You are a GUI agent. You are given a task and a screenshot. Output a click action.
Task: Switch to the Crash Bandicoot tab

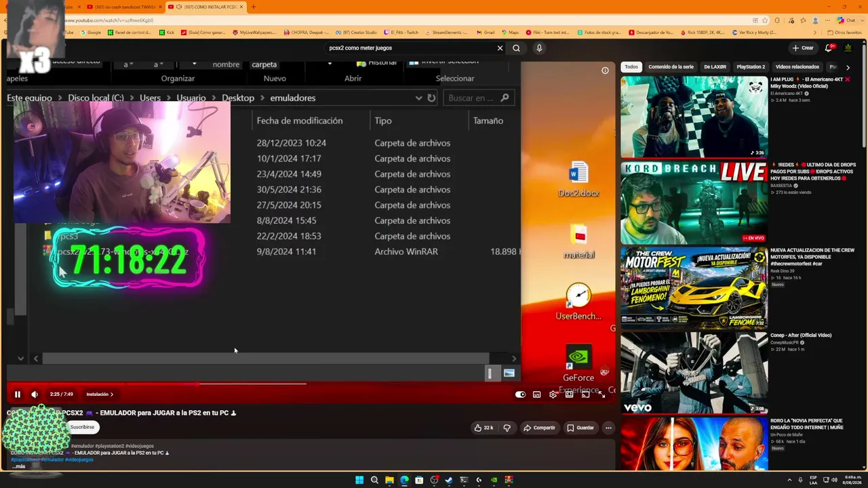[123, 7]
